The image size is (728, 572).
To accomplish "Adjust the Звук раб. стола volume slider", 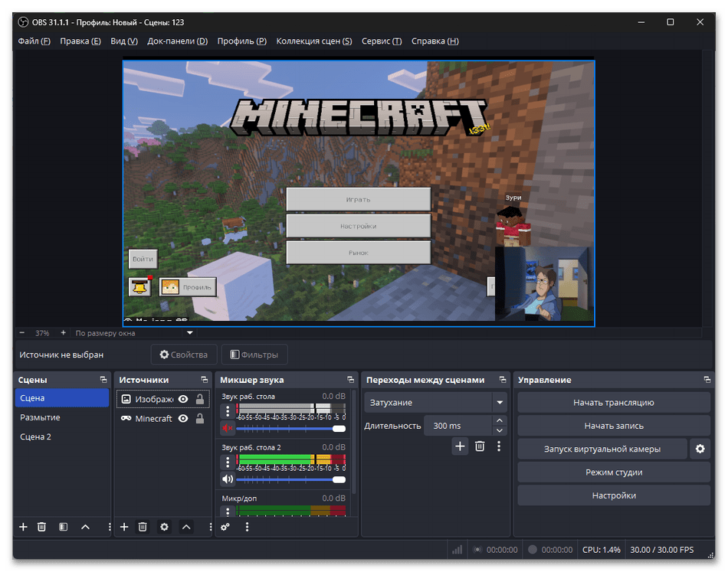I will tap(291, 428).
